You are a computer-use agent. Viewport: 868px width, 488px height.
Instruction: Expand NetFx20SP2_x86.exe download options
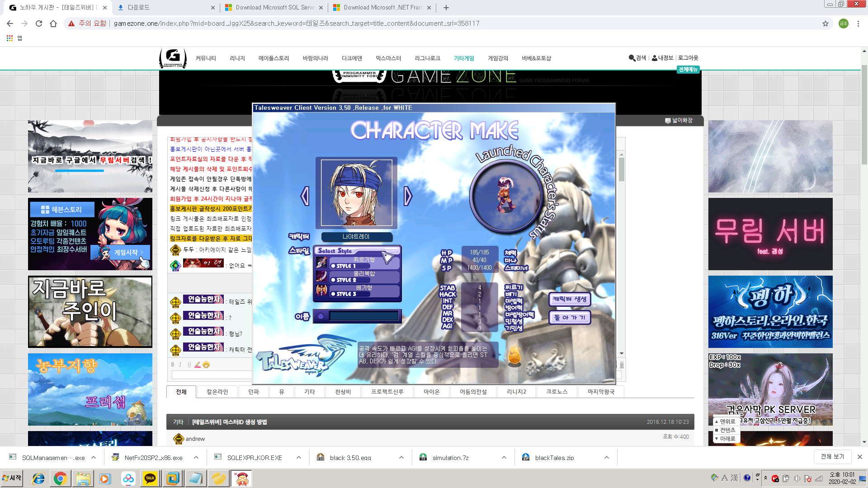click(196, 458)
